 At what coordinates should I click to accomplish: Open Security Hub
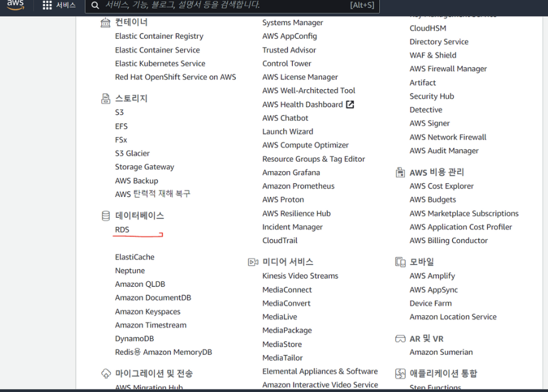coord(432,96)
